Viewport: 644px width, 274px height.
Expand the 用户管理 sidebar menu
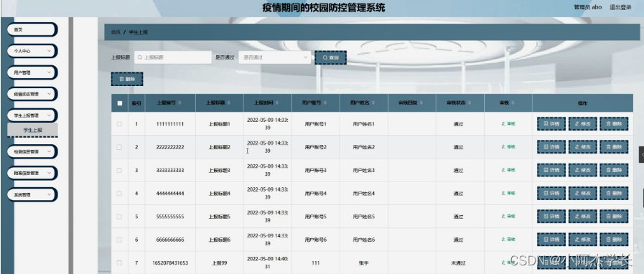tap(32, 72)
